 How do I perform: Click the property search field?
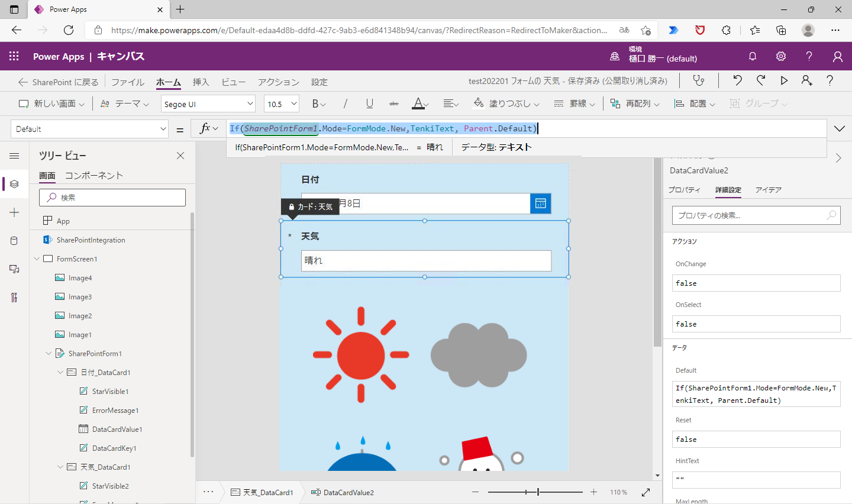pyautogui.click(x=756, y=215)
